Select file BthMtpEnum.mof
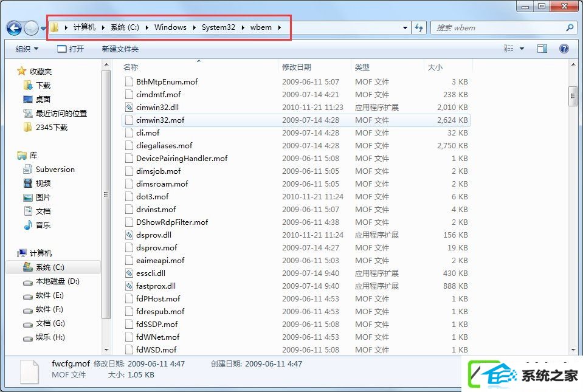The height and width of the screenshot is (392, 583). pos(167,82)
